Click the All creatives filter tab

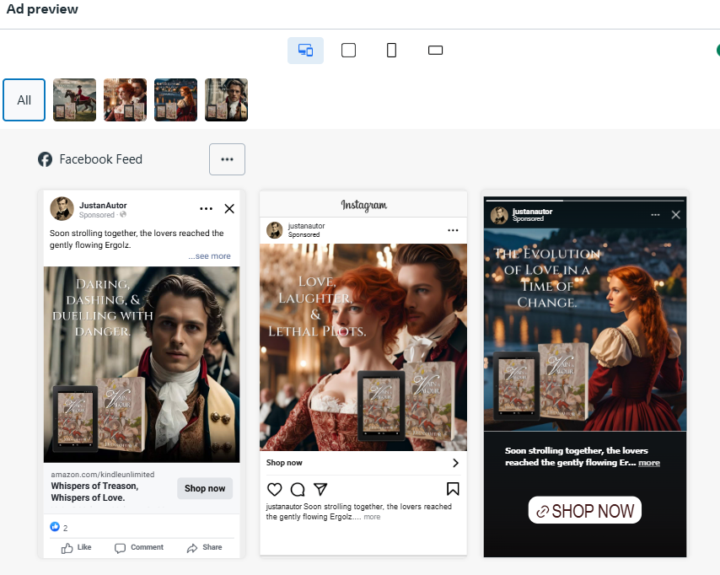pos(24,100)
